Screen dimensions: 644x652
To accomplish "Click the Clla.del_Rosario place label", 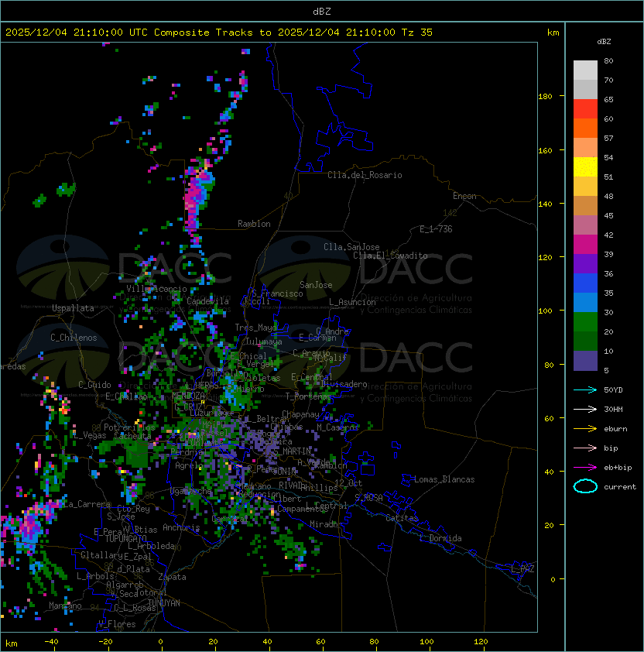I will 365,175.
